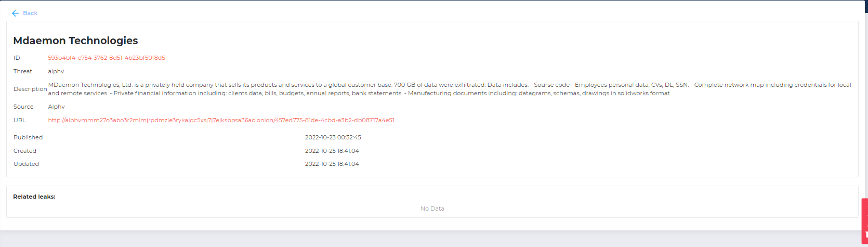Click the Published field label
This screenshot has width=868, height=247.
pos(28,137)
